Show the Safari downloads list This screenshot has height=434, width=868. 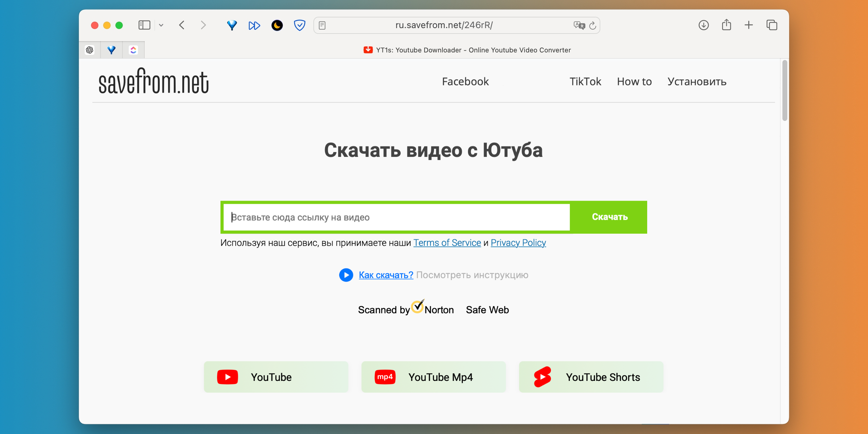(x=703, y=25)
